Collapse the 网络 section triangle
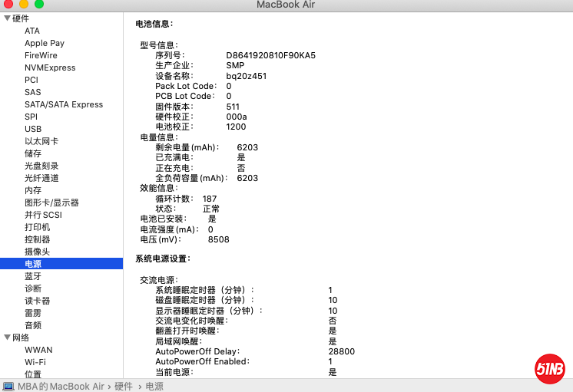 tap(7, 338)
